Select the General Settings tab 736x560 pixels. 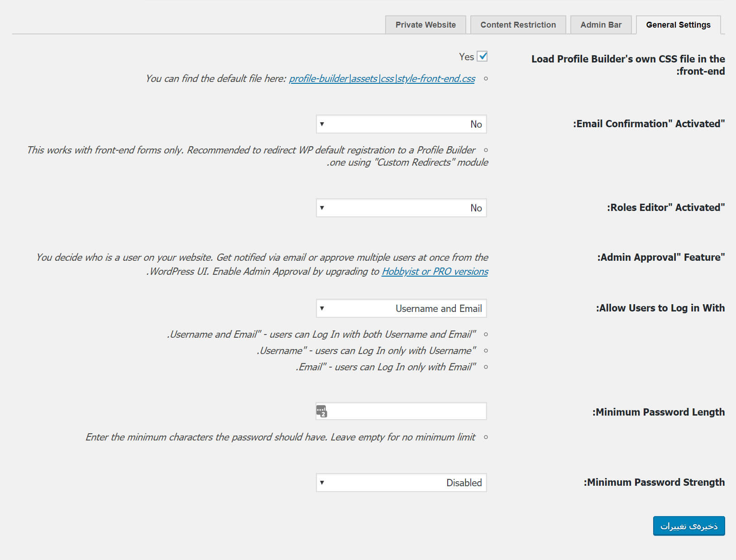(679, 25)
